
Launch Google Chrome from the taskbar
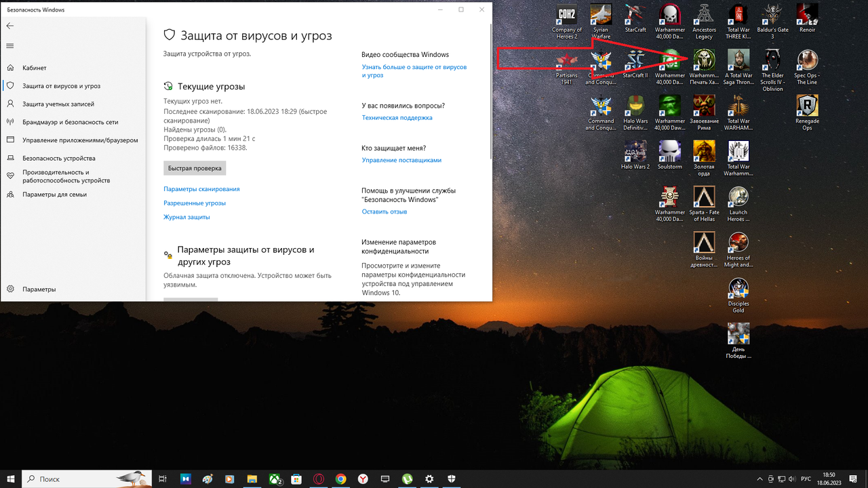341,479
